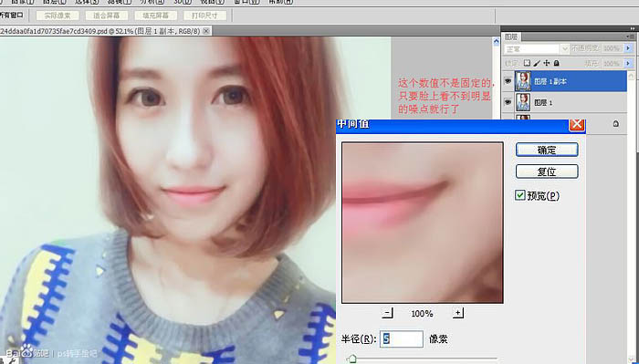Viewport: 639px width, 364px height.
Task: Toggle lock transparent pixels icon
Action: coord(527,63)
